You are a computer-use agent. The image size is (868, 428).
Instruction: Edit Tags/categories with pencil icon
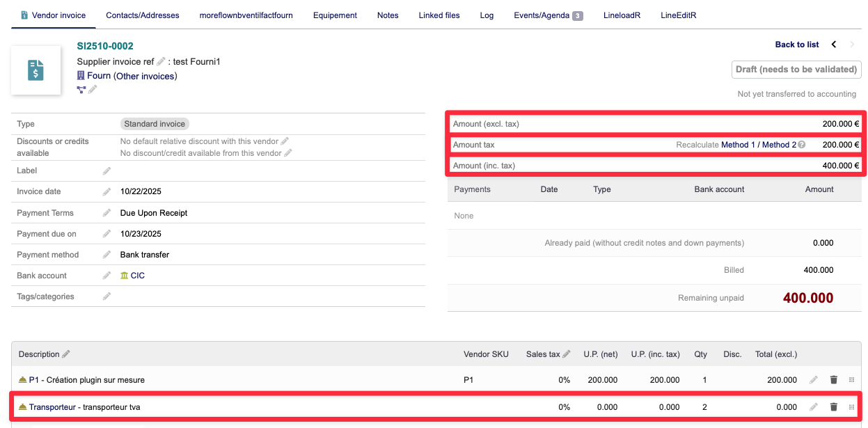click(106, 296)
